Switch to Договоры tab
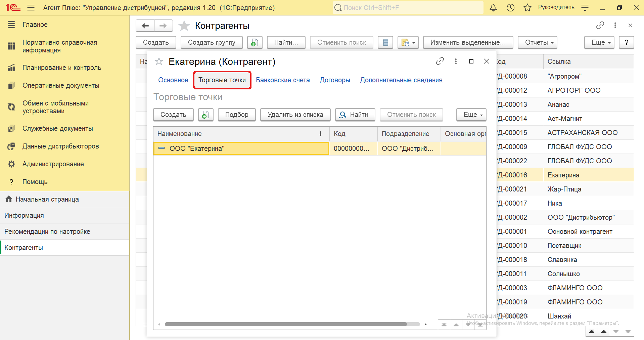 coord(335,80)
